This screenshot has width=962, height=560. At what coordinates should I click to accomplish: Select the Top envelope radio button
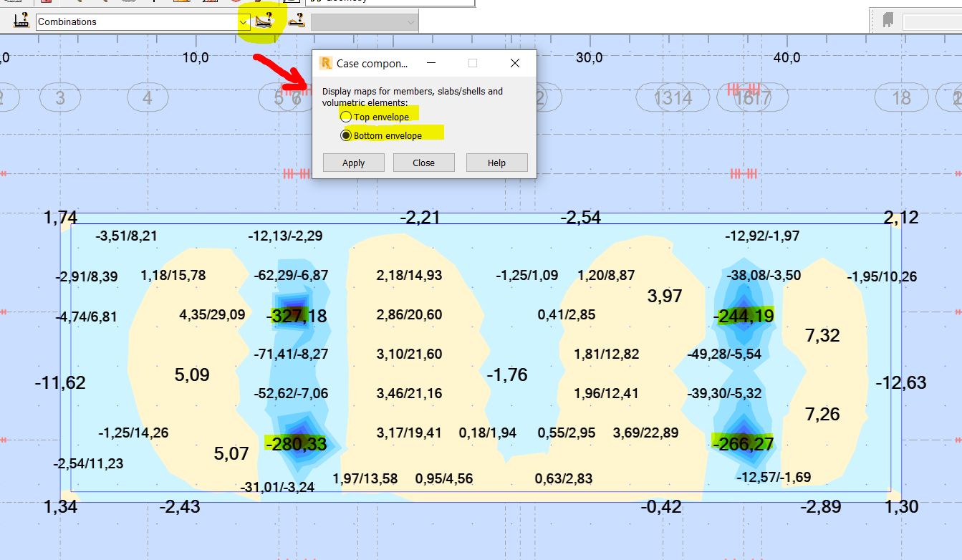tap(346, 115)
